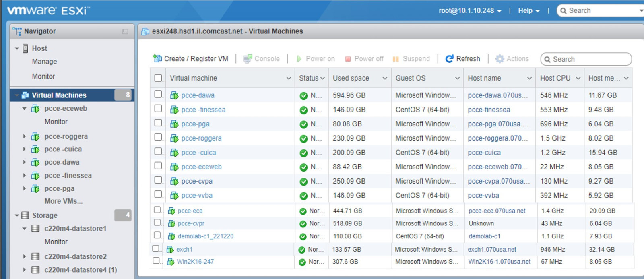Click the Actions gear icon
This screenshot has height=279, width=644.
[x=500, y=59]
